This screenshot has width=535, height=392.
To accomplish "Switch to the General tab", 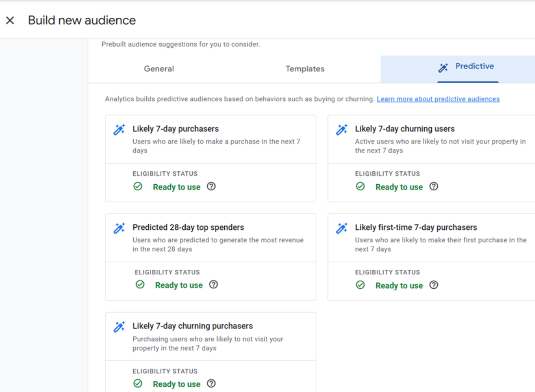I will pos(159,69).
